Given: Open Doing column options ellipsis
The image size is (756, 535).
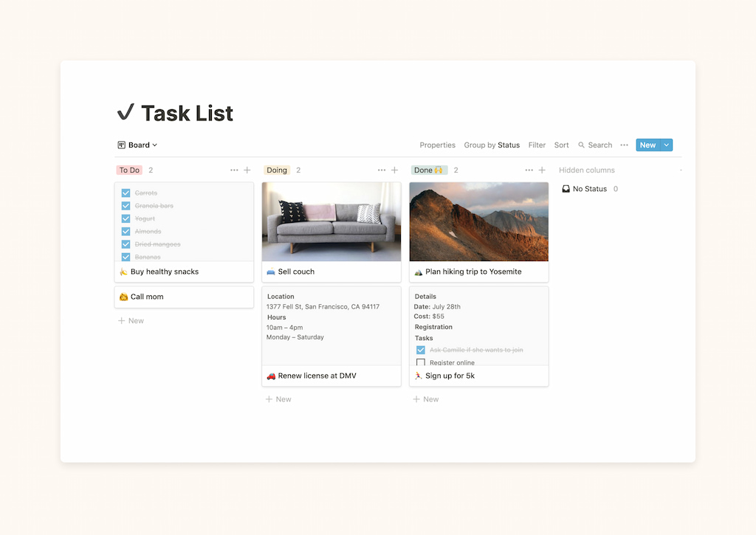Looking at the screenshot, I should pos(382,170).
